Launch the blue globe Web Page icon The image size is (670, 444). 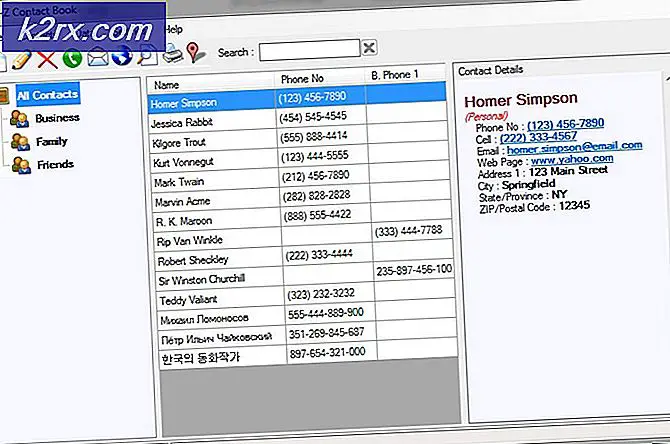[122, 56]
